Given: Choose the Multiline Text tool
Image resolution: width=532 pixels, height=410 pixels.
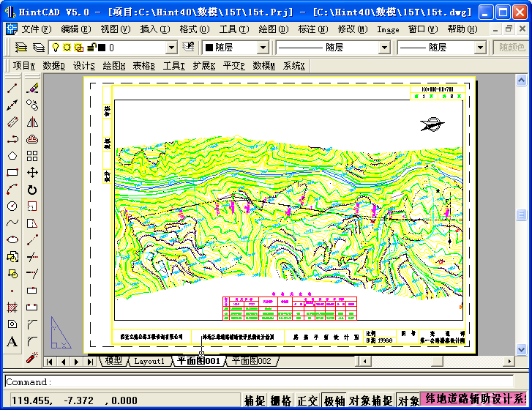Looking at the screenshot, I should pyautogui.click(x=12, y=341).
